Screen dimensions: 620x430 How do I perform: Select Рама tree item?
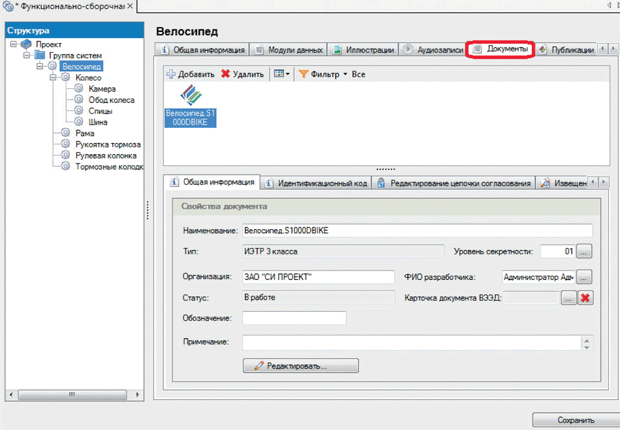tap(85, 133)
